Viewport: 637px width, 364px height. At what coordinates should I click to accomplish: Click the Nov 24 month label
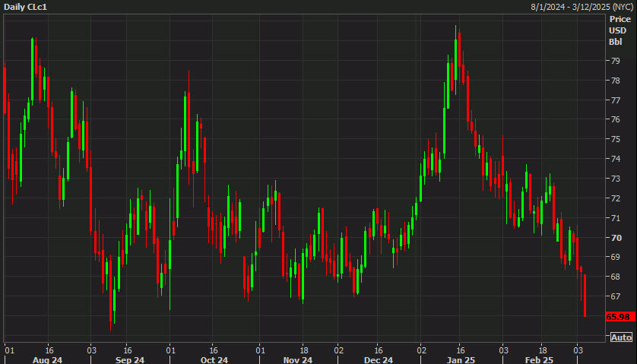[298, 360]
